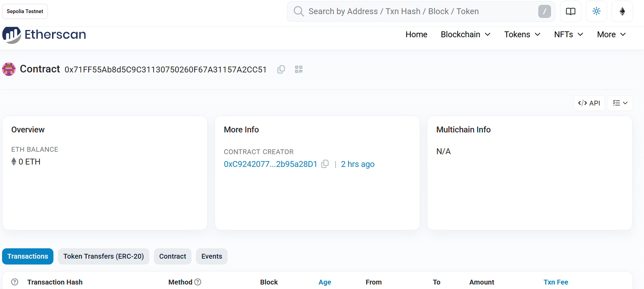Image resolution: width=644 pixels, height=289 pixels.
Task: Open the contract creator address link
Action: [x=270, y=164]
